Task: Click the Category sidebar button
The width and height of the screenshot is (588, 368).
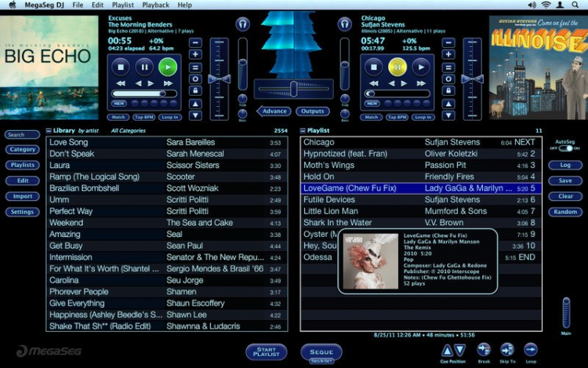Action: pyautogui.click(x=22, y=150)
